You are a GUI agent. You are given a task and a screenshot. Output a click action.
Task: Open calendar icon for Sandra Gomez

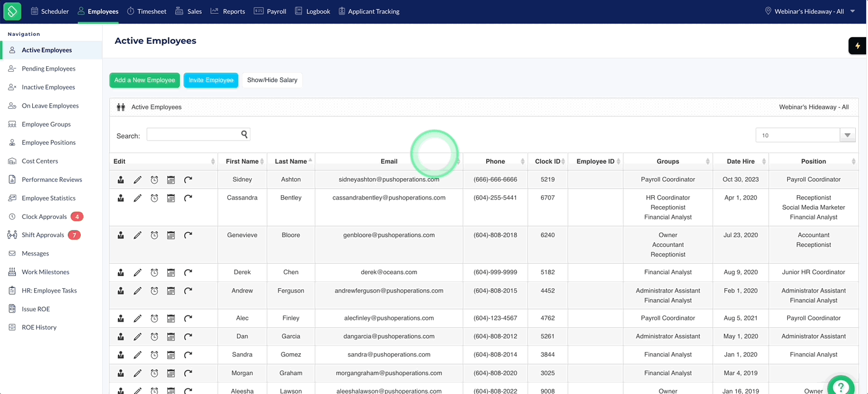point(171,355)
